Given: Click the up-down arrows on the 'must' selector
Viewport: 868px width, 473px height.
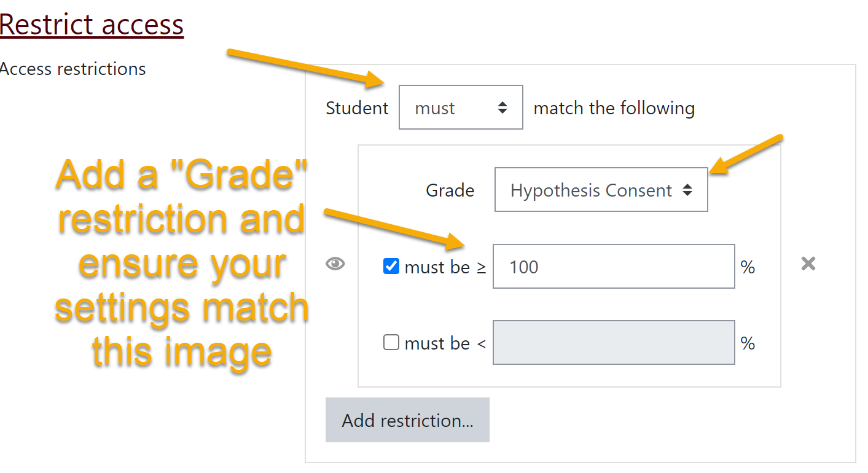Looking at the screenshot, I should 502,108.
